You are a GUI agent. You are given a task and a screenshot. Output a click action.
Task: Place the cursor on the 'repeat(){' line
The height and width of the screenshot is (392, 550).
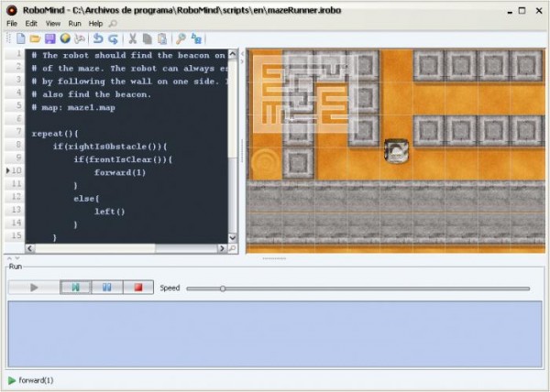(55, 134)
